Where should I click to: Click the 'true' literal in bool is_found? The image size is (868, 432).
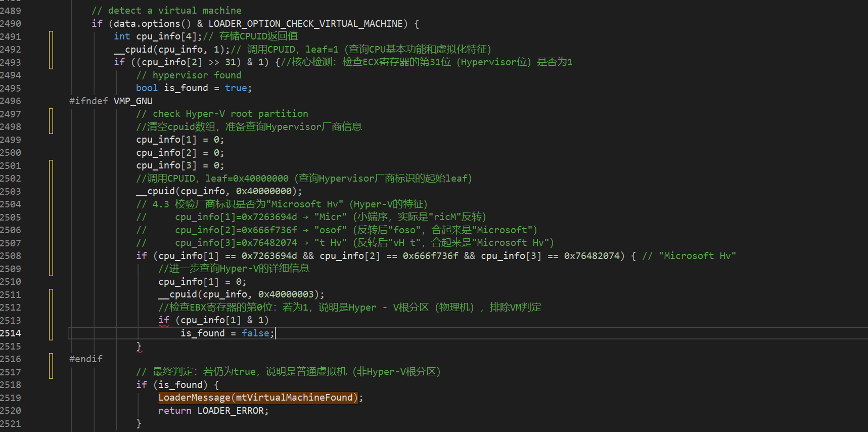(x=236, y=88)
